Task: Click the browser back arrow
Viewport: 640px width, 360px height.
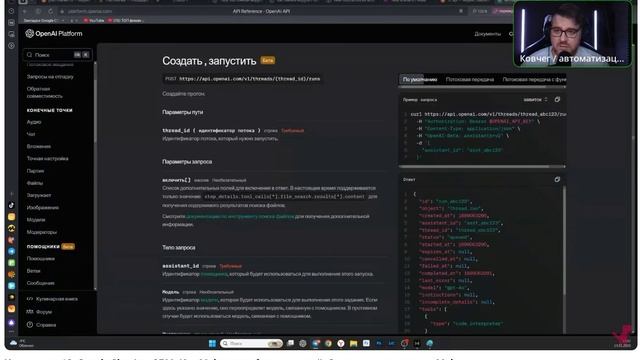Action: [x=25, y=11]
